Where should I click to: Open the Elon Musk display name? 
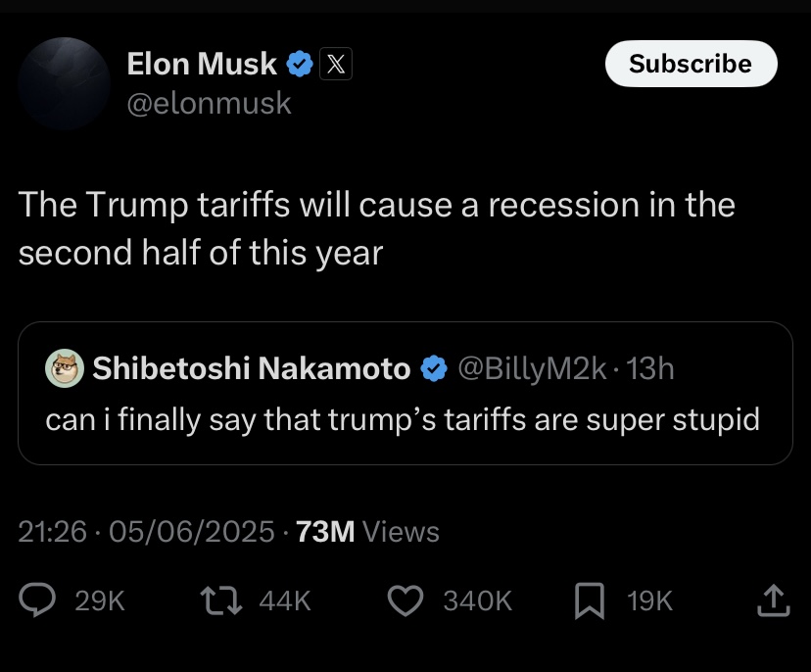coord(202,65)
